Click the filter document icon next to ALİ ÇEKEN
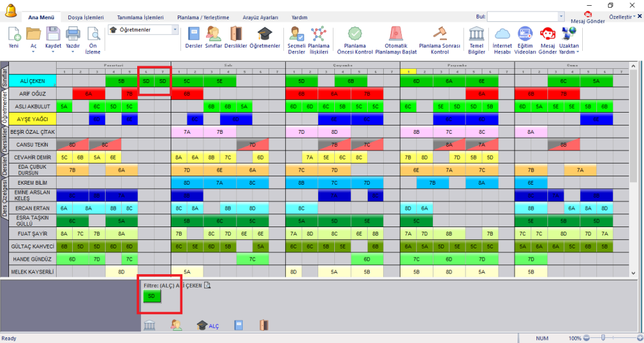The width and height of the screenshot is (644, 343). 207,285
